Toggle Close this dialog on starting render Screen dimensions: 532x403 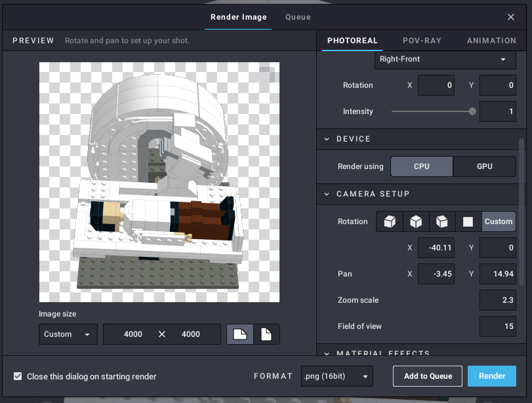coord(18,376)
